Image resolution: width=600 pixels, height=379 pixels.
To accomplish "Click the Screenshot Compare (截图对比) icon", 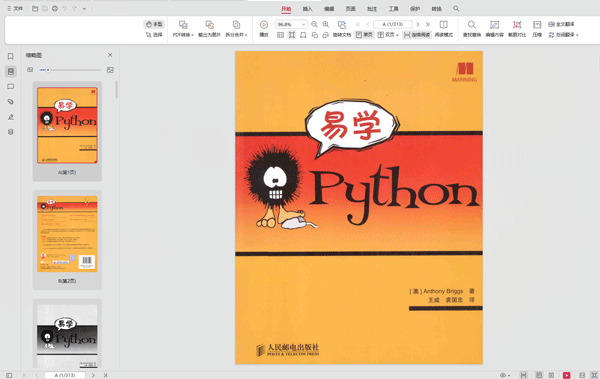I will pos(517,29).
